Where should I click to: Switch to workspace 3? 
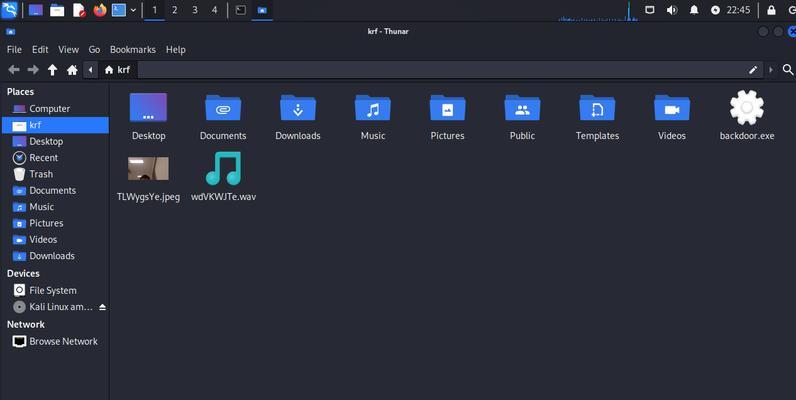pos(195,10)
